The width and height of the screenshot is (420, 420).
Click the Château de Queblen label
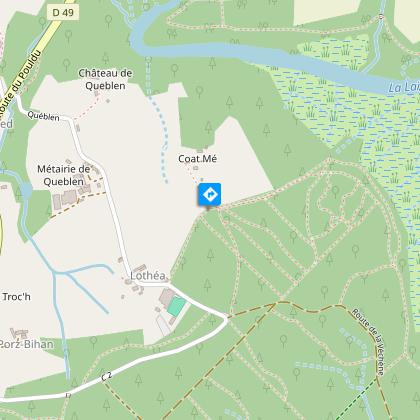[x=105, y=79]
